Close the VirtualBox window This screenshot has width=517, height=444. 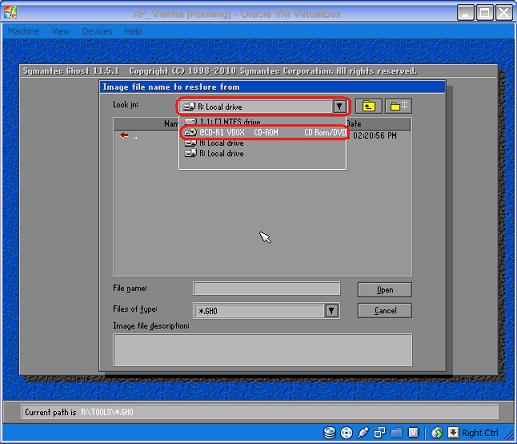(504, 13)
